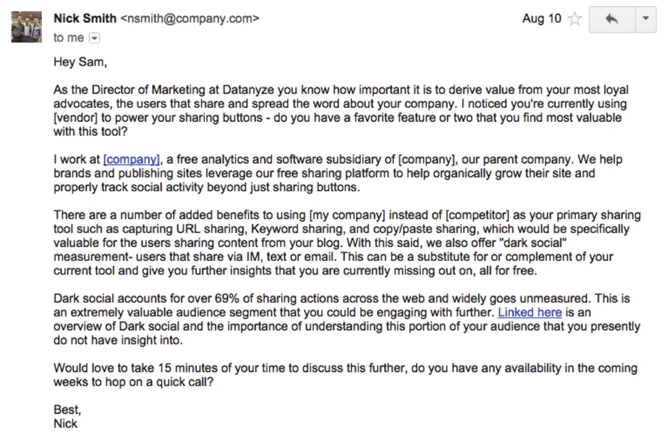This screenshot has width=671, height=442.
Task: Click the reply arrow button
Action: 612,19
